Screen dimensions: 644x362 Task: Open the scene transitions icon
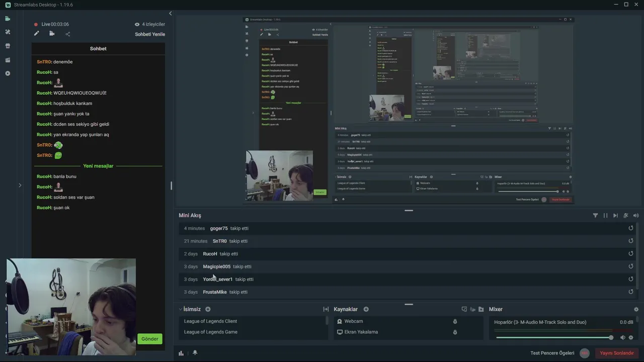click(326, 309)
